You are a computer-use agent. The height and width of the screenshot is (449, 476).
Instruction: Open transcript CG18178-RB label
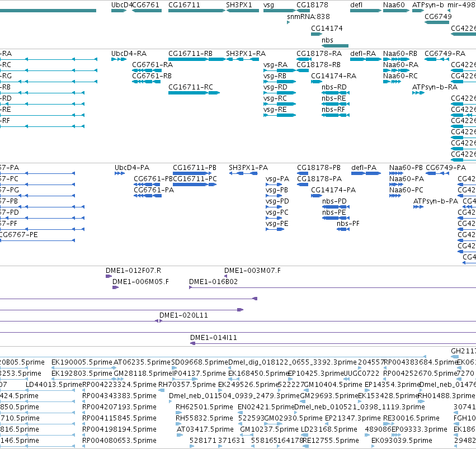318,65
